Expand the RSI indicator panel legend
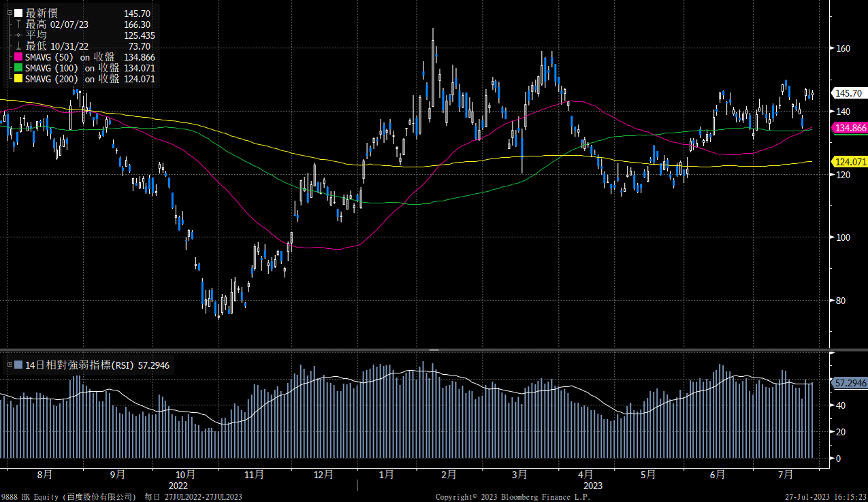Screen dimensions: 868x502 (10, 365)
